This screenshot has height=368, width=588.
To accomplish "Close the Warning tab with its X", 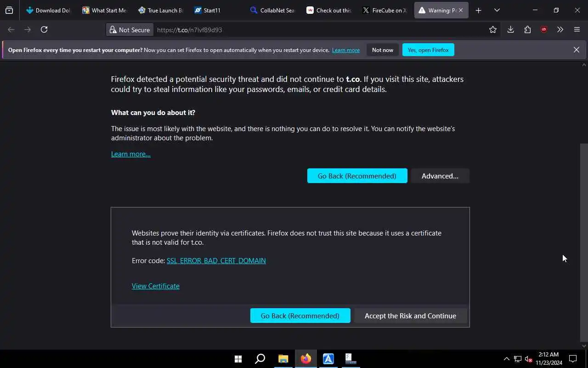I will (x=461, y=10).
